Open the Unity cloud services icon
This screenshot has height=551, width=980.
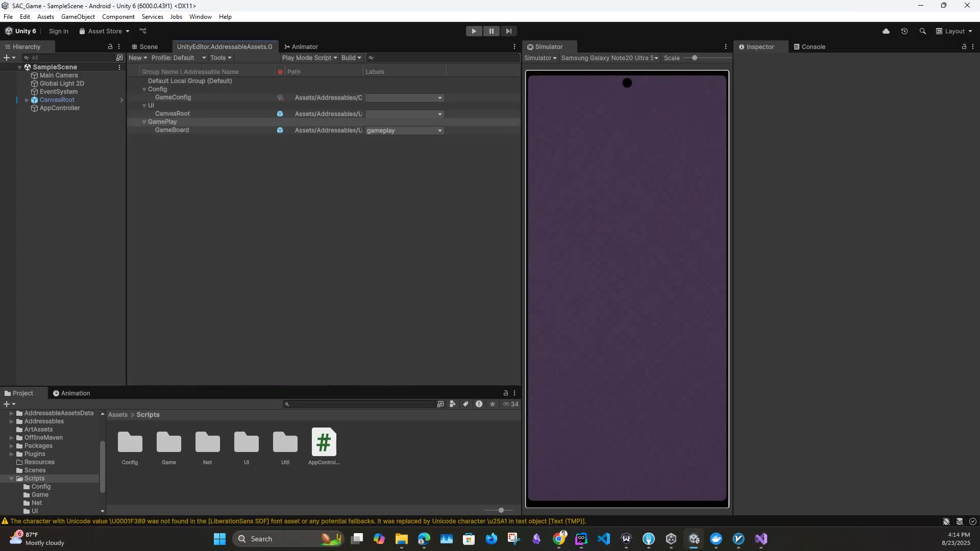point(886,31)
